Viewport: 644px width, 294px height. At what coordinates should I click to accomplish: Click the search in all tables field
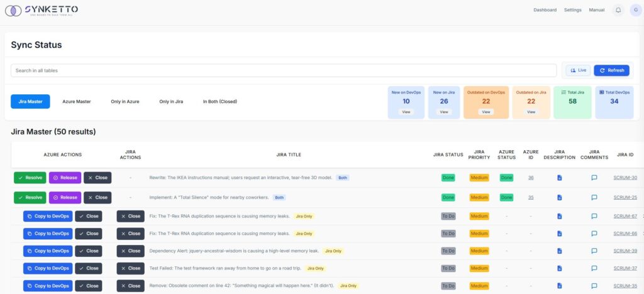pyautogui.click(x=283, y=70)
